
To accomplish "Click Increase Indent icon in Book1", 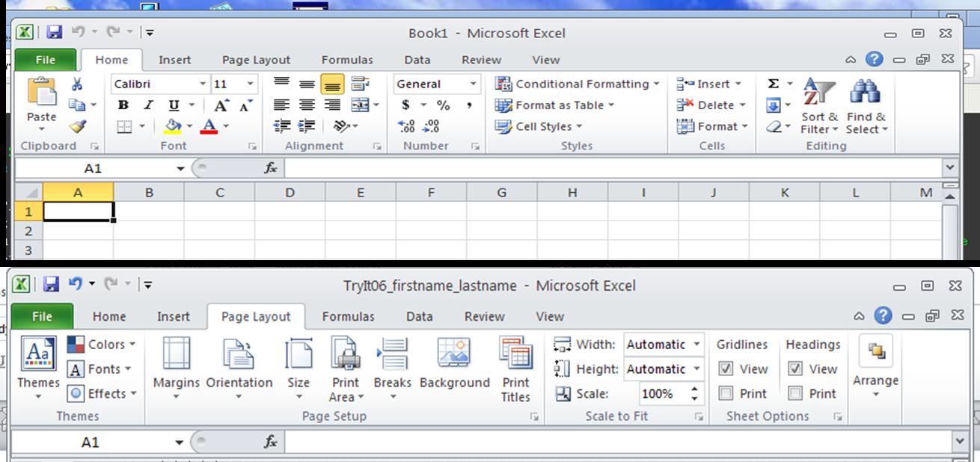I will click(x=307, y=126).
